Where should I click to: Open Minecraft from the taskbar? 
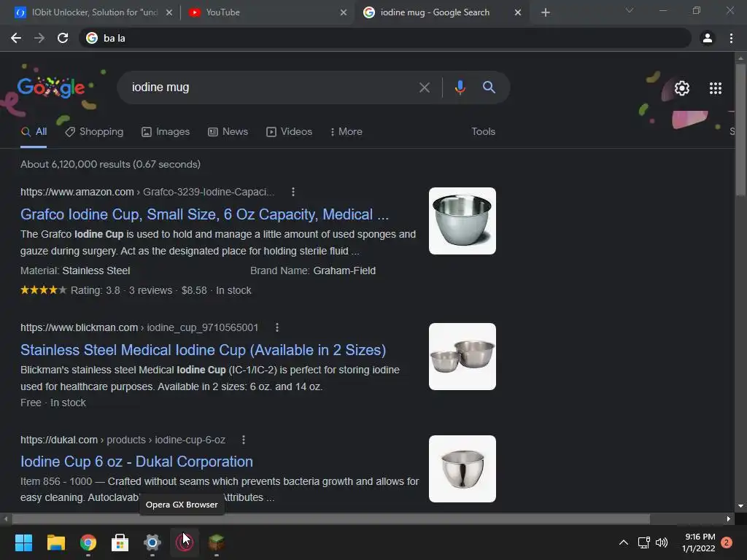pyautogui.click(x=216, y=542)
